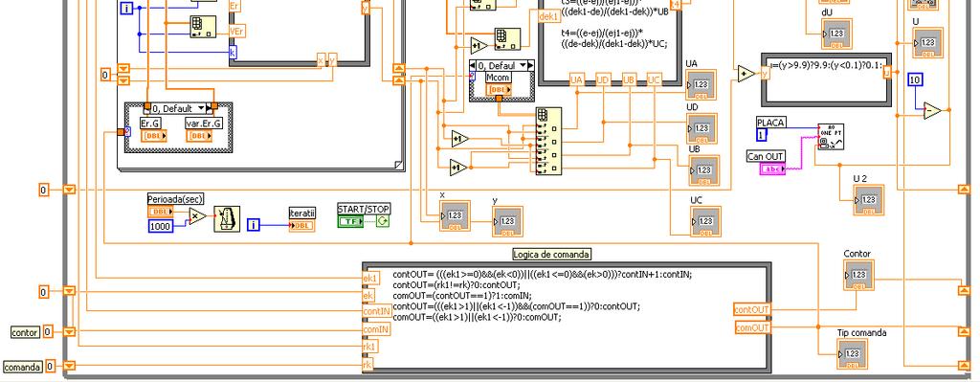The width and height of the screenshot is (980, 382).
Task: Click the Mcom case next arrow
Action: [530, 66]
